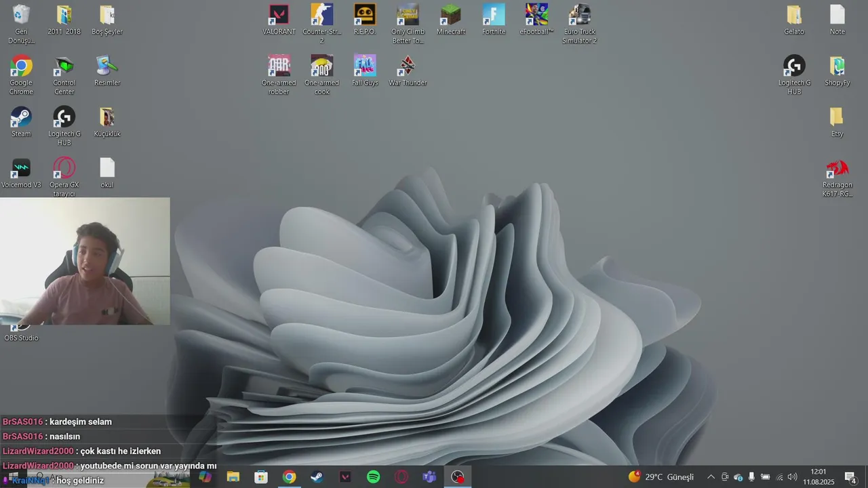Launch the Fortnite desktop shortcut
The height and width of the screenshot is (488, 868).
[494, 20]
